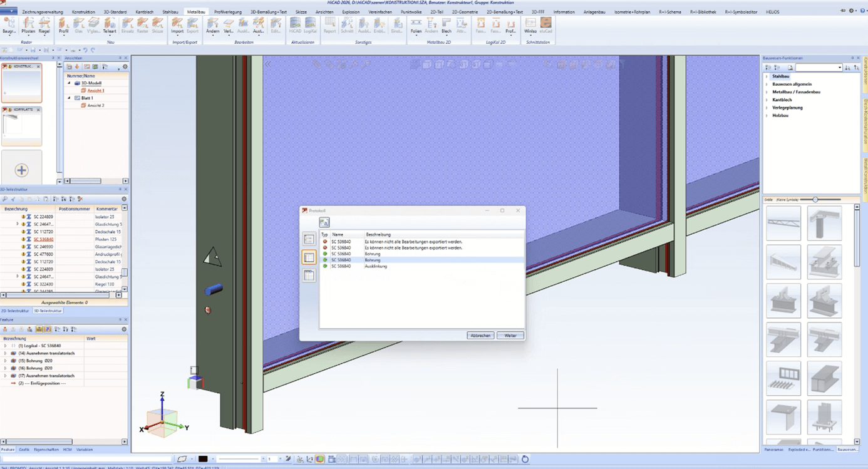Select bottom table view button in Protokoll
This screenshot has height=469, width=868.
tap(309, 276)
